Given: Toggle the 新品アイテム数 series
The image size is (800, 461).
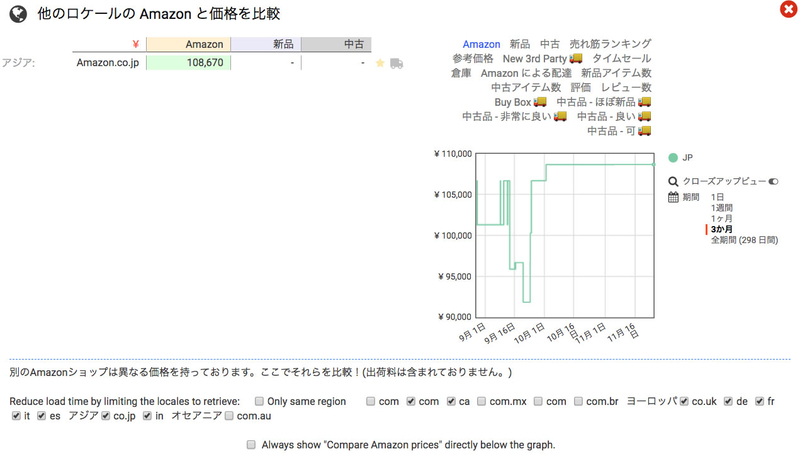Looking at the screenshot, I should click(x=616, y=73).
